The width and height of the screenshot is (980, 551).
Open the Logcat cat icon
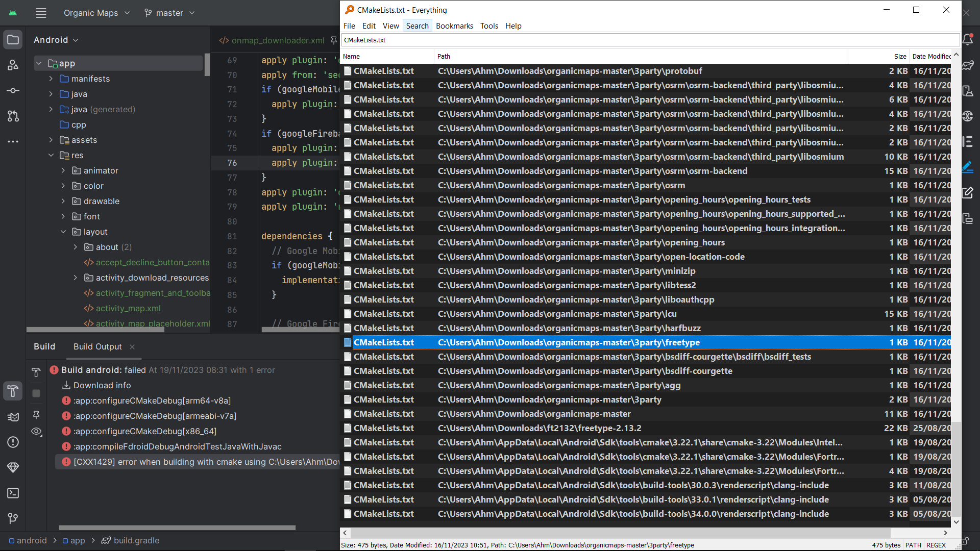coord(13,417)
